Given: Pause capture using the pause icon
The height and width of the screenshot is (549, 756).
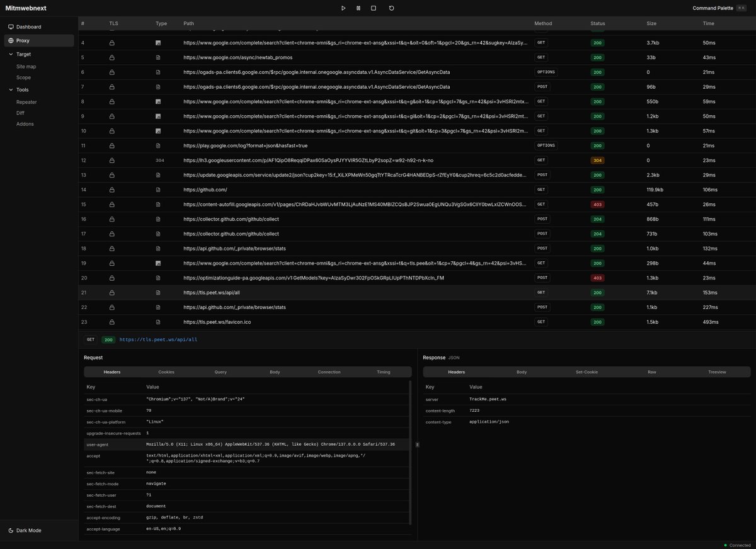Looking at the screenshot, I should (358, 8).
